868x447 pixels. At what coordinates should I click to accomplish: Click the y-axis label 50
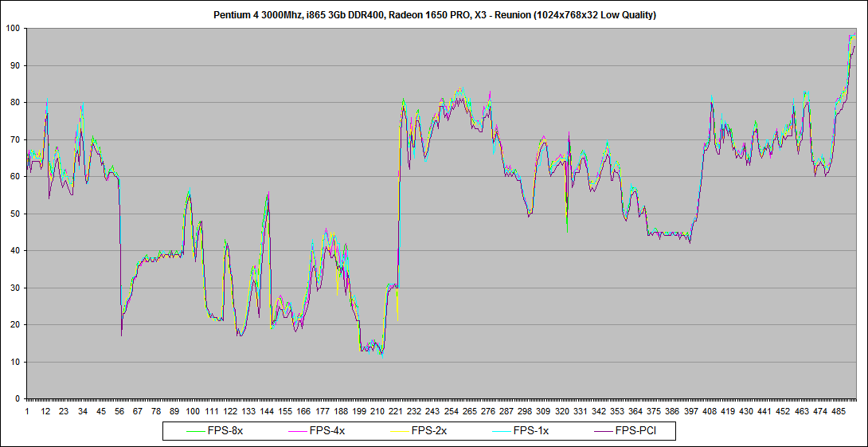[15, 214]
